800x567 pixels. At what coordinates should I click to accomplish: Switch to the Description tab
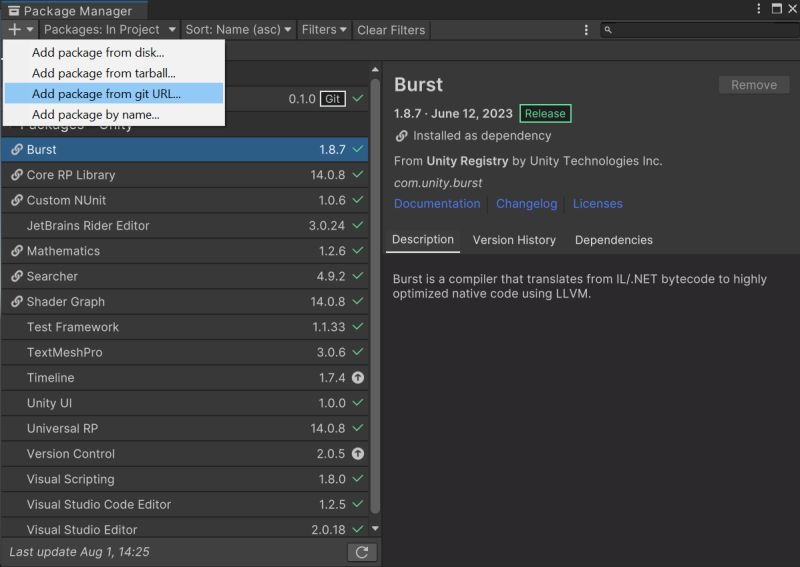pyautogui.click(x=422, y=239)
